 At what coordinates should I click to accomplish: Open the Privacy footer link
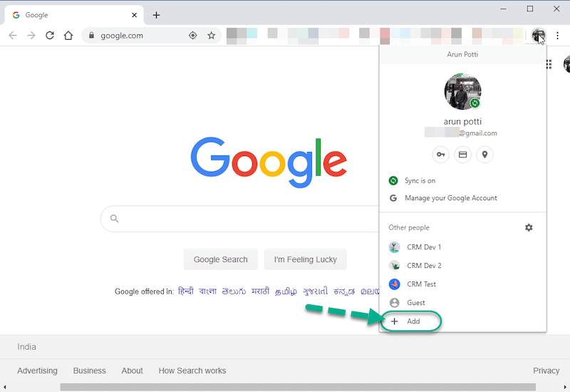click(546, 371)
